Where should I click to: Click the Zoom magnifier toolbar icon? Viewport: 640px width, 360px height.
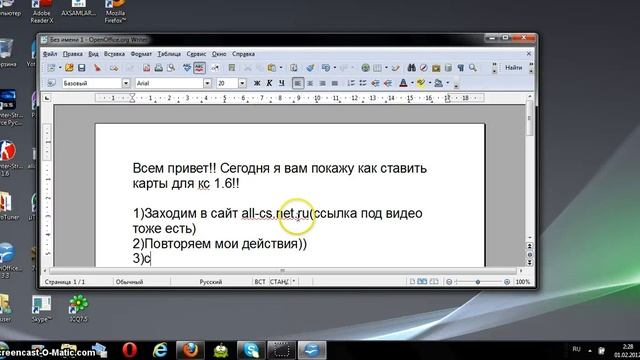[x=473, y=68]
